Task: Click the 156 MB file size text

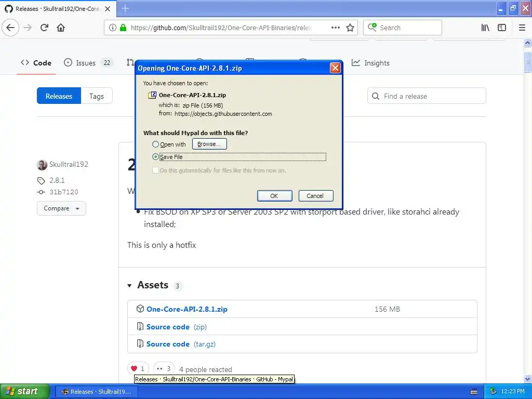Action: [x=387, y=309]
